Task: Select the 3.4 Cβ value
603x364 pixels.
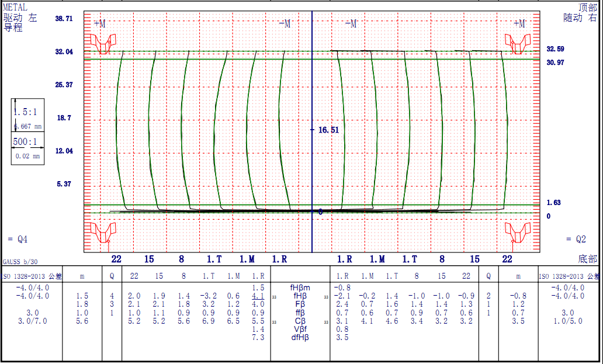Action: 417,321
